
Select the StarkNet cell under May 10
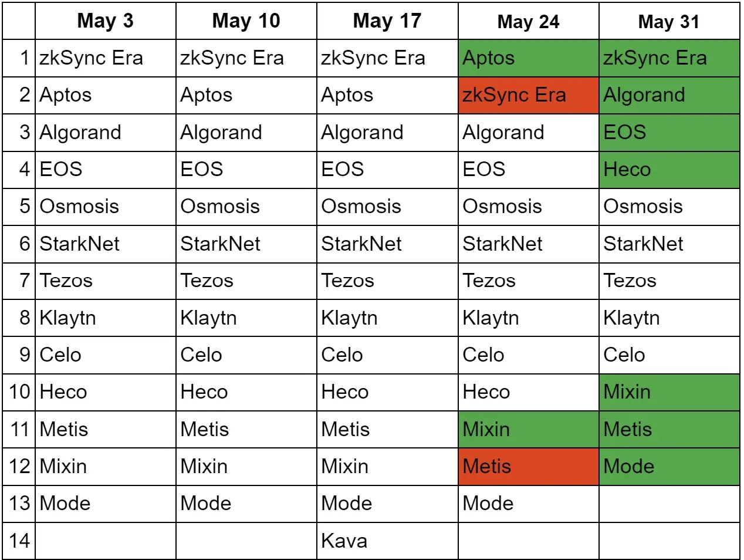tap(246, 244)
